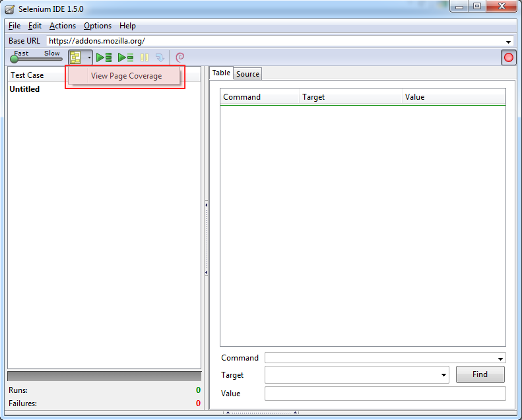Toggle the red Record button
Image resolution: width=522 pixels, height=420 pixels.
click(508, 57)
